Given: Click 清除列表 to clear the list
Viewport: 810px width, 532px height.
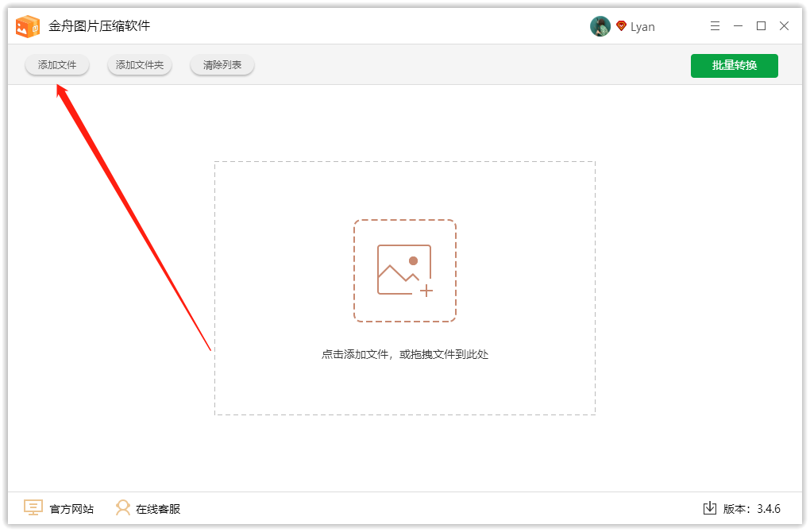Looking at the screenshot, I should [x=222, y=65].
